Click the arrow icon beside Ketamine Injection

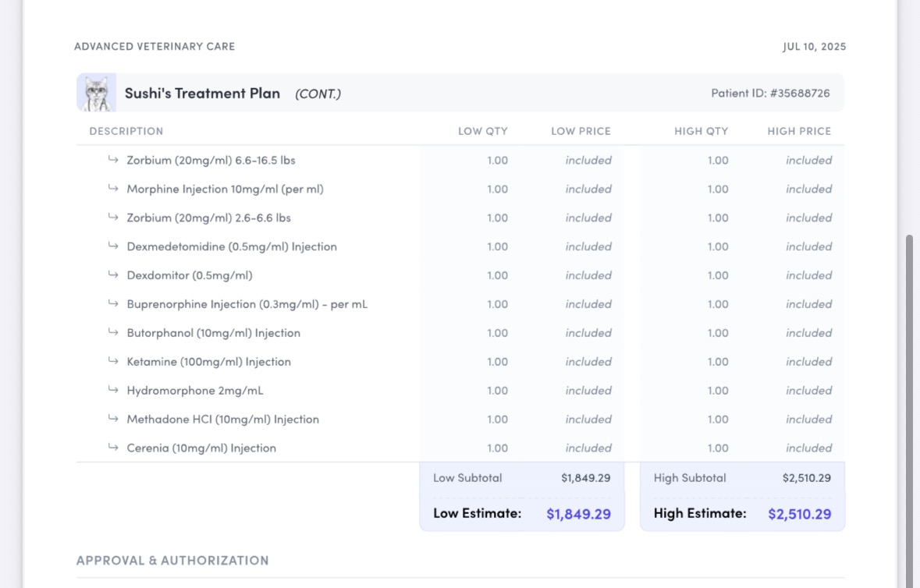[x=113, y=360]
